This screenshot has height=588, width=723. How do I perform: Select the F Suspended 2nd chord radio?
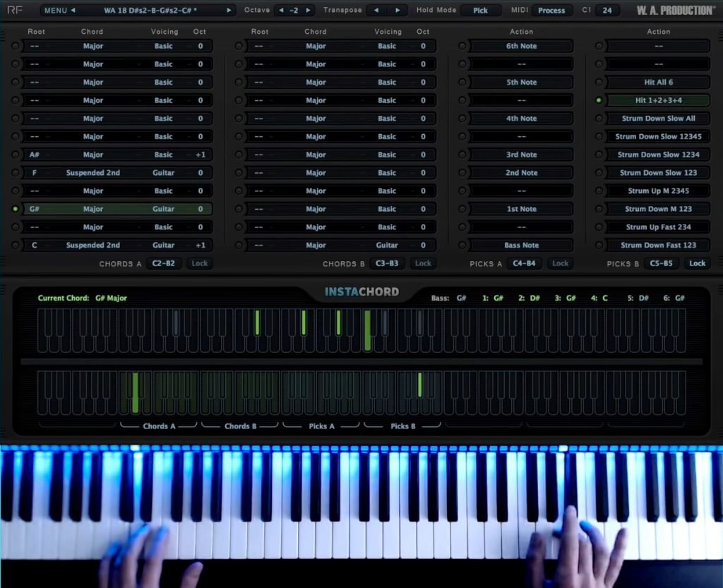point(16,173)
